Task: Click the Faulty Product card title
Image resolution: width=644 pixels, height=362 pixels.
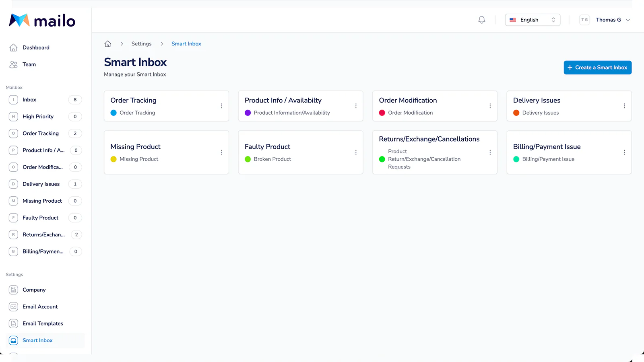Action: click(x=267, y=147)
